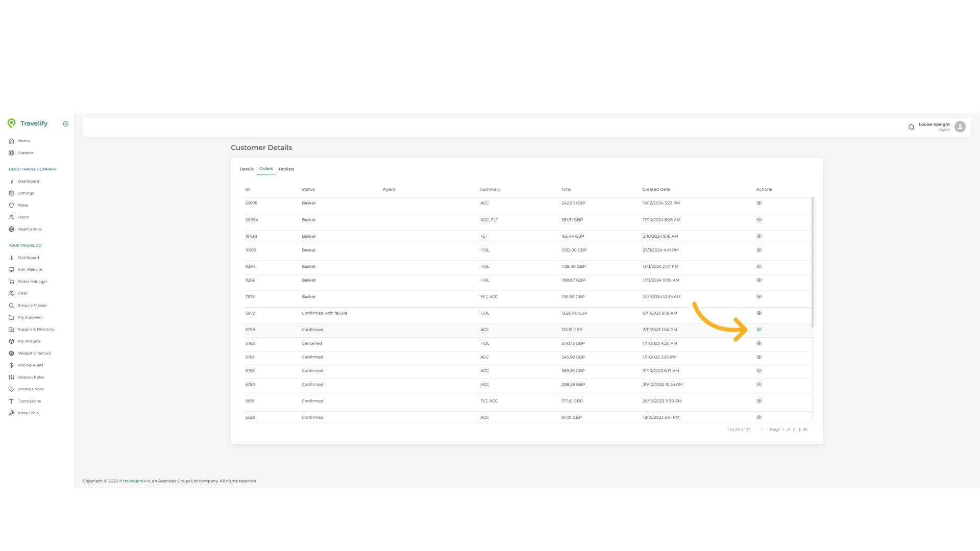The image size is (980, 551).
Task: Open the Hotlists tab
Action: click(x=286, y=169)
